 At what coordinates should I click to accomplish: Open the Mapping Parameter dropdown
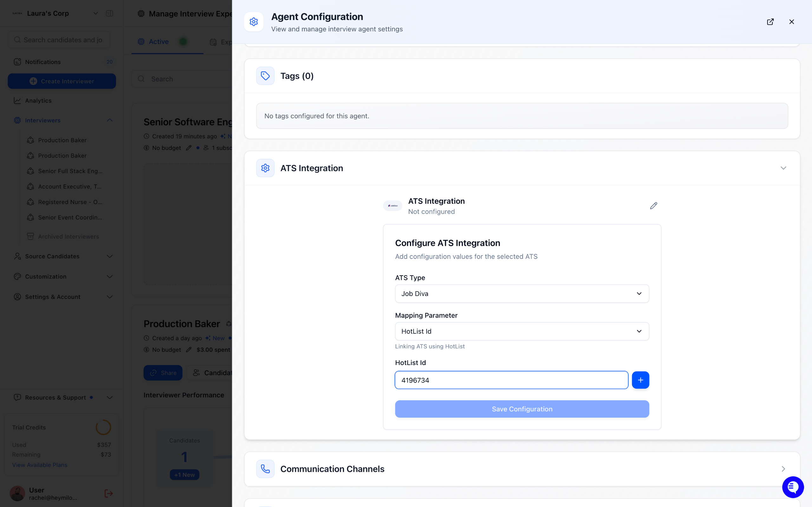click(522, 331)
